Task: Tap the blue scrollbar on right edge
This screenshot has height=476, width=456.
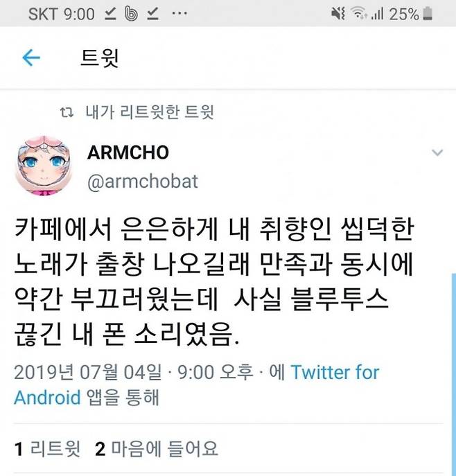Action: pyautogui.click(x=453, y=374)
